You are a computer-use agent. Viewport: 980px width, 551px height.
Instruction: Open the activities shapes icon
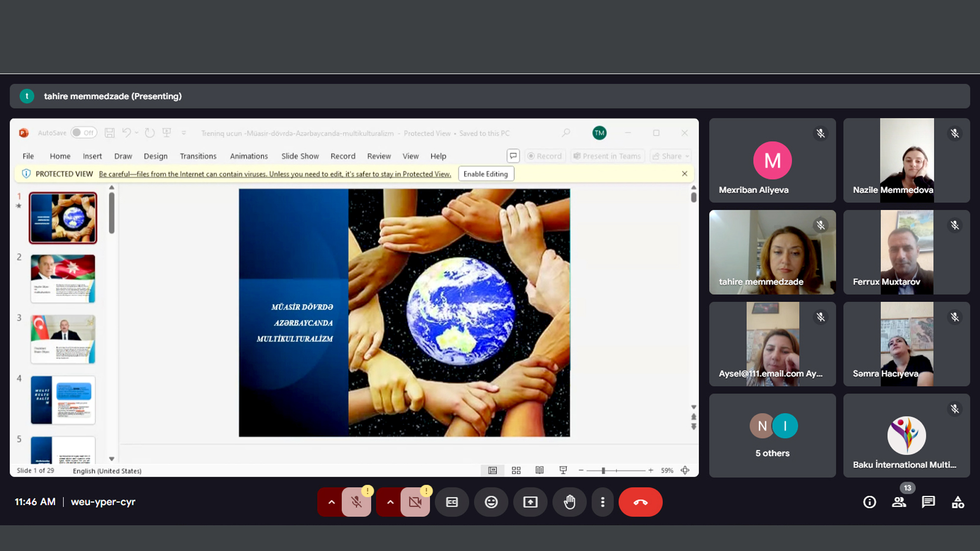point(957,502)
